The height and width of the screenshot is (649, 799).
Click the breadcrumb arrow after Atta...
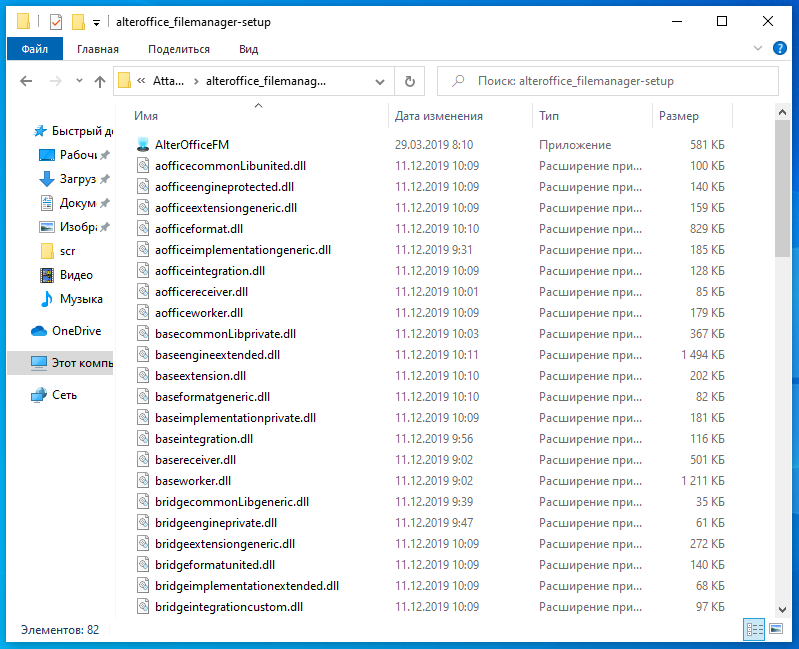pyautogui.click(x=196, y=81)
